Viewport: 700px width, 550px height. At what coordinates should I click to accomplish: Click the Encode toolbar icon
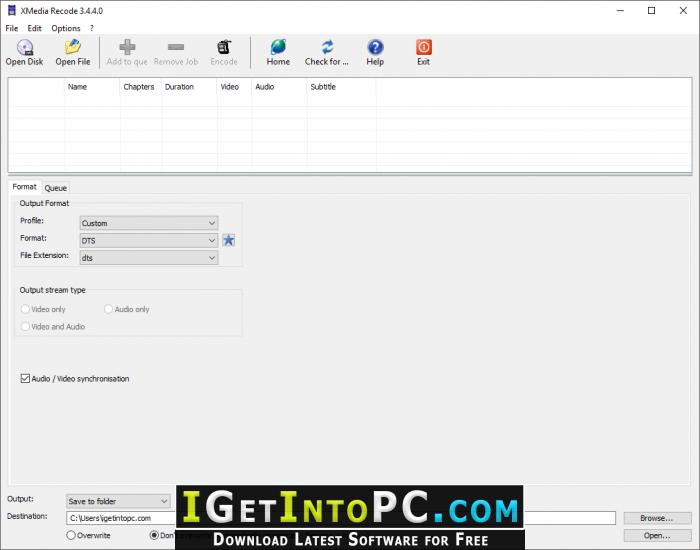[224, 47]
